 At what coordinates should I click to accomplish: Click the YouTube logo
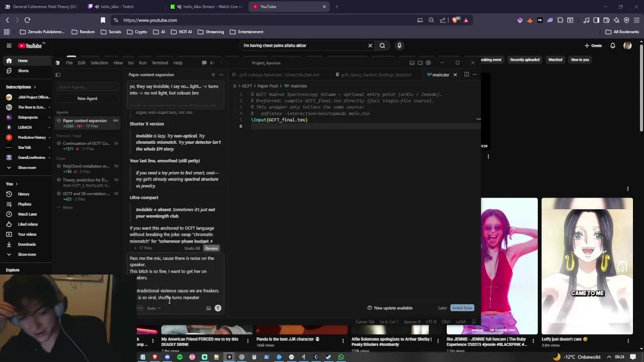(x=30, y=46)
